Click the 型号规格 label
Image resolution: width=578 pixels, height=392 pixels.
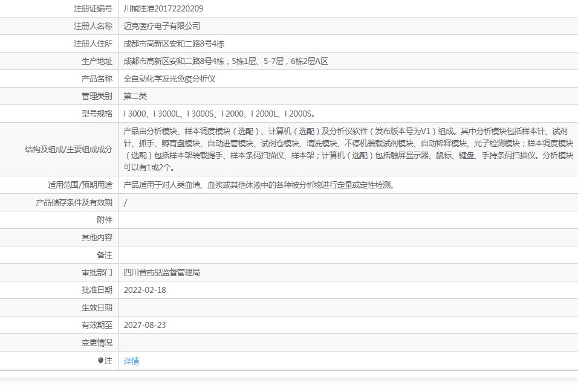[97, 114]
